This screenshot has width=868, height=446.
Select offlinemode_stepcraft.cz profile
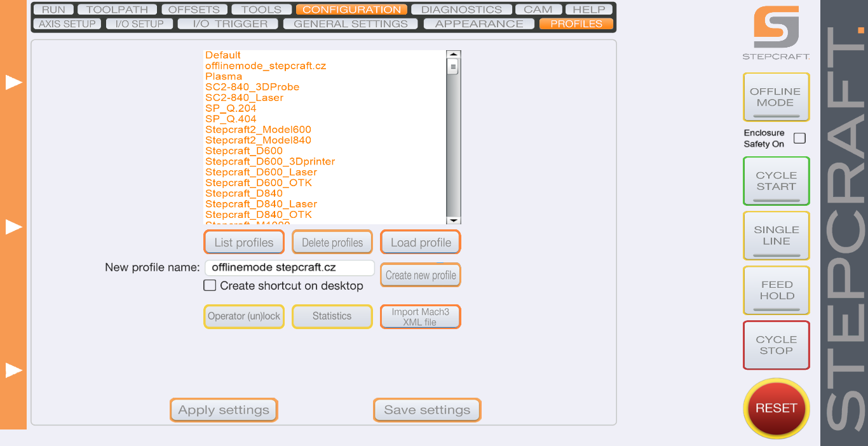266,65
